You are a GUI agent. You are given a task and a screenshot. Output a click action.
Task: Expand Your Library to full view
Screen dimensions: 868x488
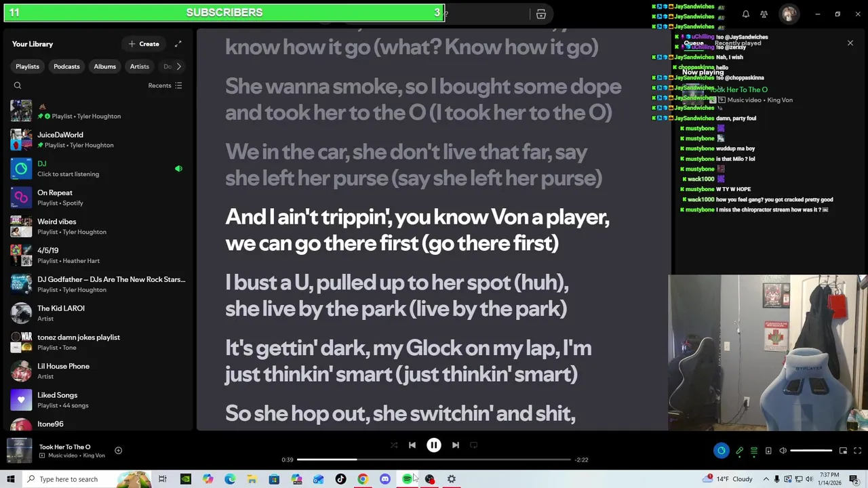pos(178,44)
